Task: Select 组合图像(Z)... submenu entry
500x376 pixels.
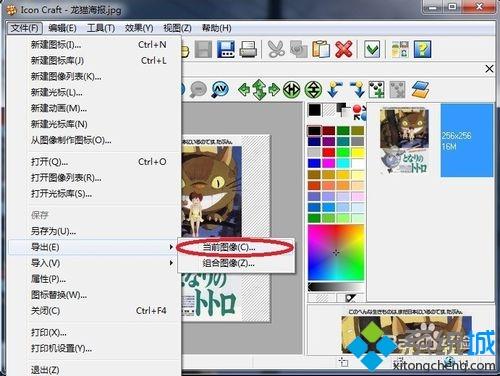Action: point(229,263)
